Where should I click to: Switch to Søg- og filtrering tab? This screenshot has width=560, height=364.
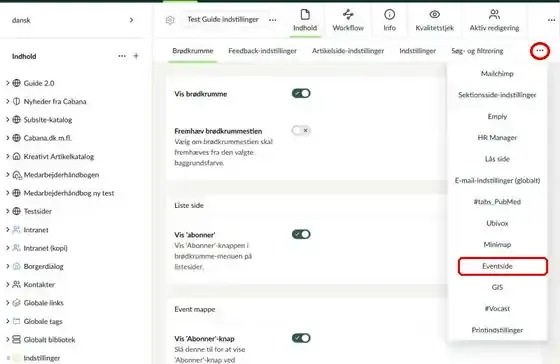click(x=477, y=51)
